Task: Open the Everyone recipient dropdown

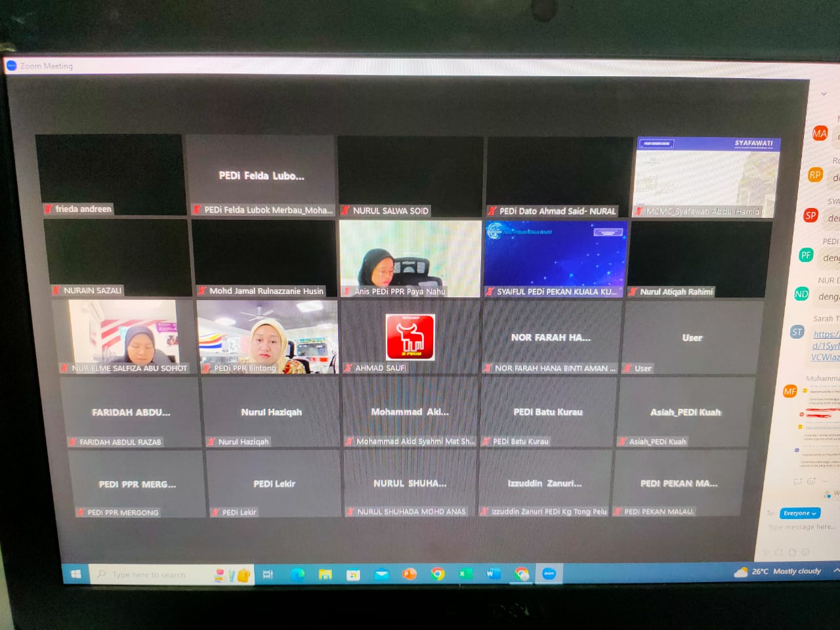Action: coord(800,513)
